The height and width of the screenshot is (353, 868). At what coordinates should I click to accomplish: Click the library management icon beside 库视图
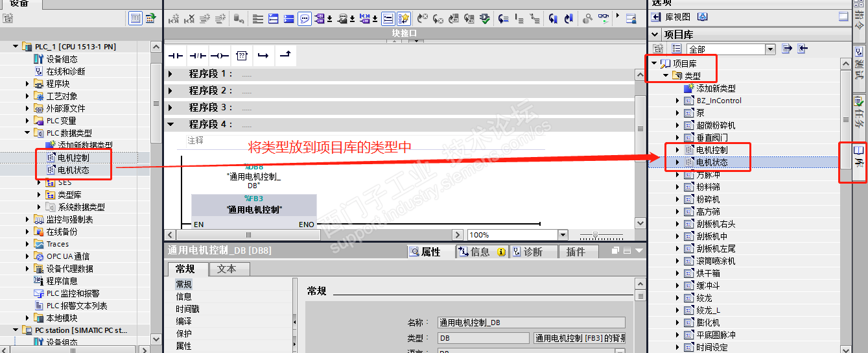pyautogui.click(x=702, y=17)
